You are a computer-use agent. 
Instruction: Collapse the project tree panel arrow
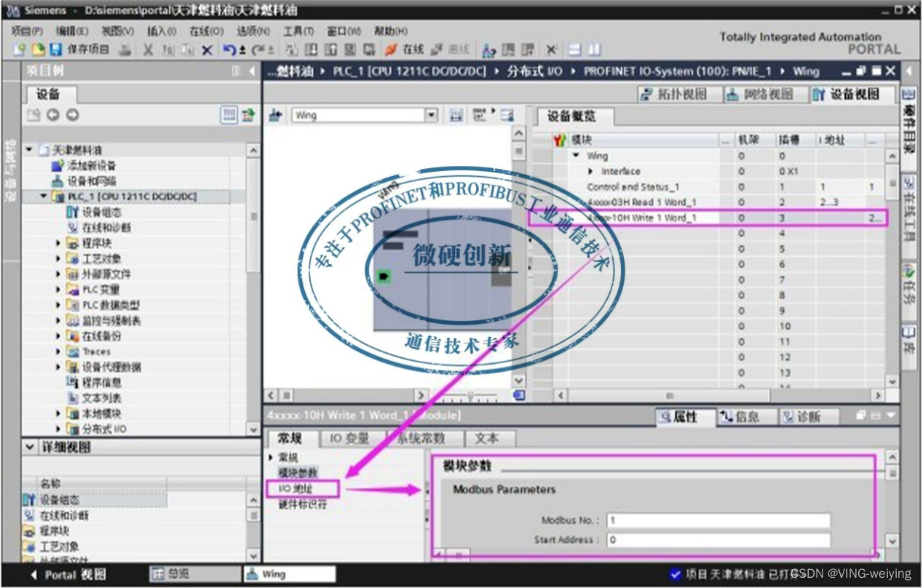(252, 71)
